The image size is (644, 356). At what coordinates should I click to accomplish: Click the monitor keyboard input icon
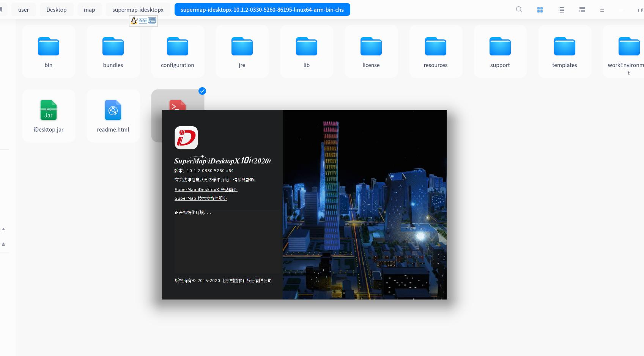152,21
